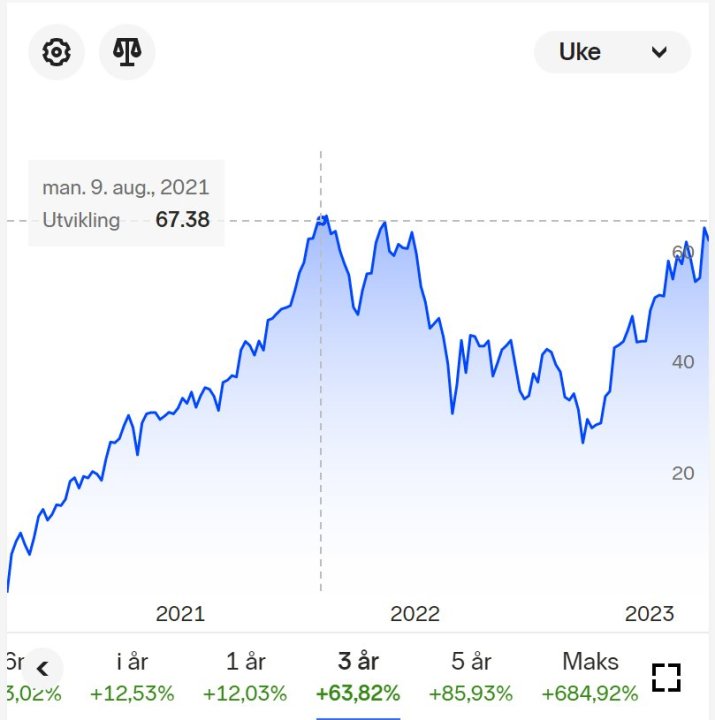715x720 pixels.
Task: Select the "i år" period tab
Action: click(132, 676)
